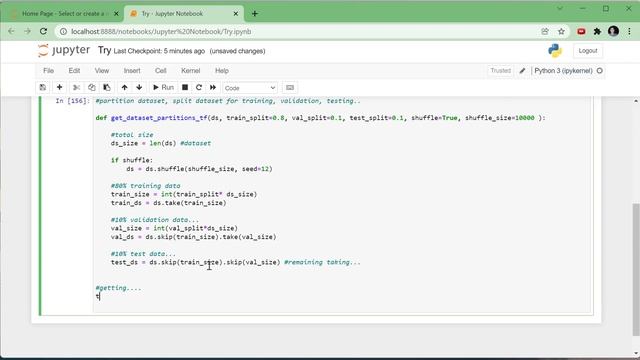Click the red extension icon
This screenshot has width=640, height=360.
pyautogui.click(x=581, y=31)
